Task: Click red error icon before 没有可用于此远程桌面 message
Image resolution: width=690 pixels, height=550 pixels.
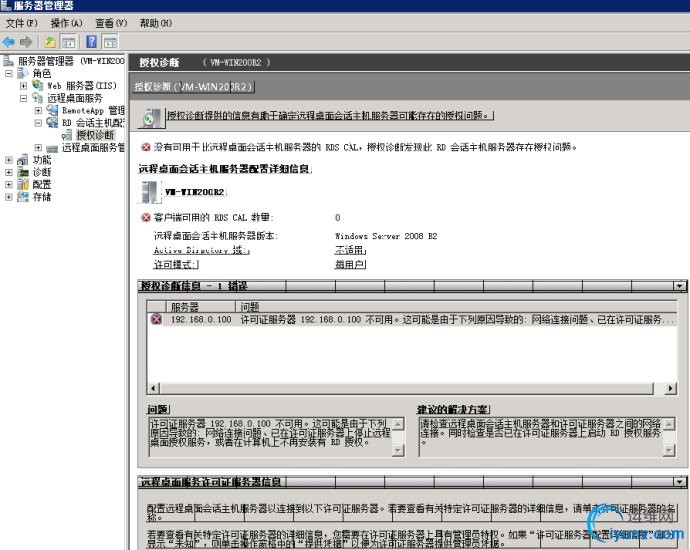Action: [x=146, y=147]
